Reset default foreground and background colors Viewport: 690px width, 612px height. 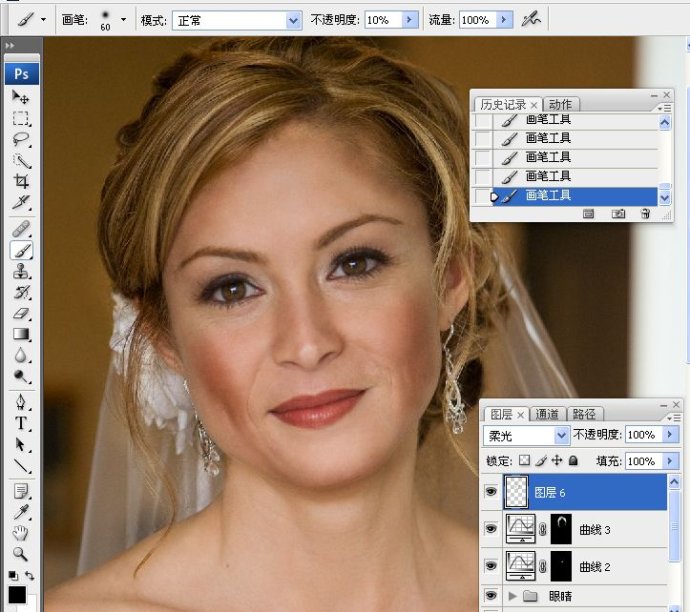[x=13, y=575]
